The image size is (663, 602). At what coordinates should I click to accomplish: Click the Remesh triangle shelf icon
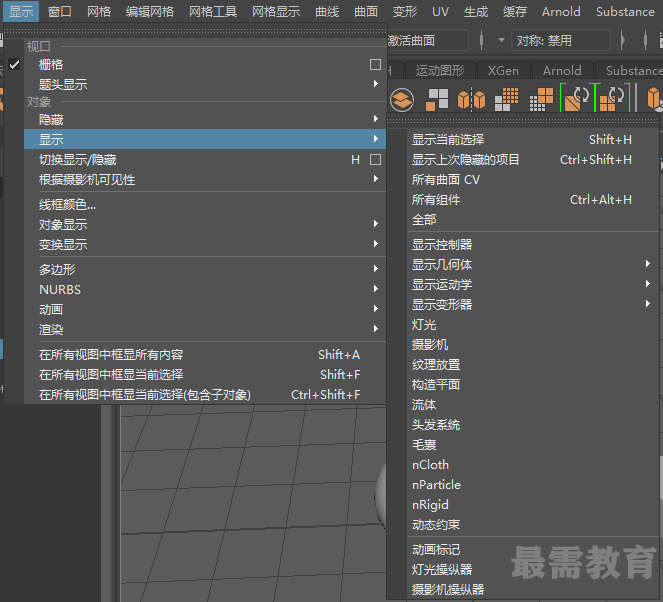pyautogui.click(x=577, y=99)
